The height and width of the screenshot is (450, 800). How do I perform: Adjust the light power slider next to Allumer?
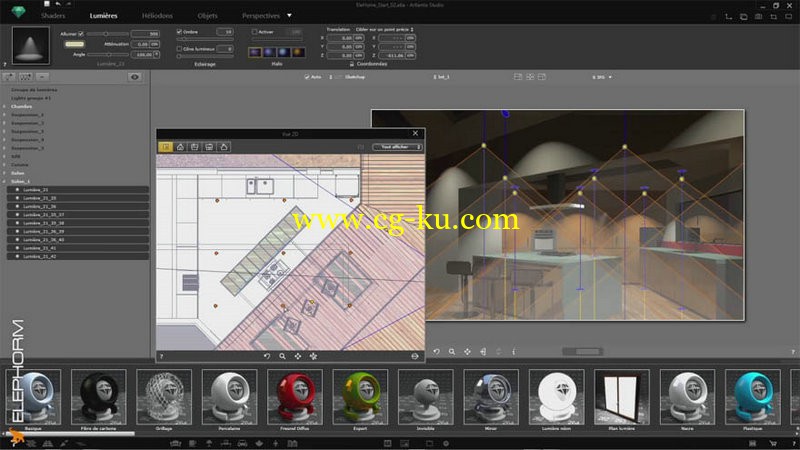107,34
